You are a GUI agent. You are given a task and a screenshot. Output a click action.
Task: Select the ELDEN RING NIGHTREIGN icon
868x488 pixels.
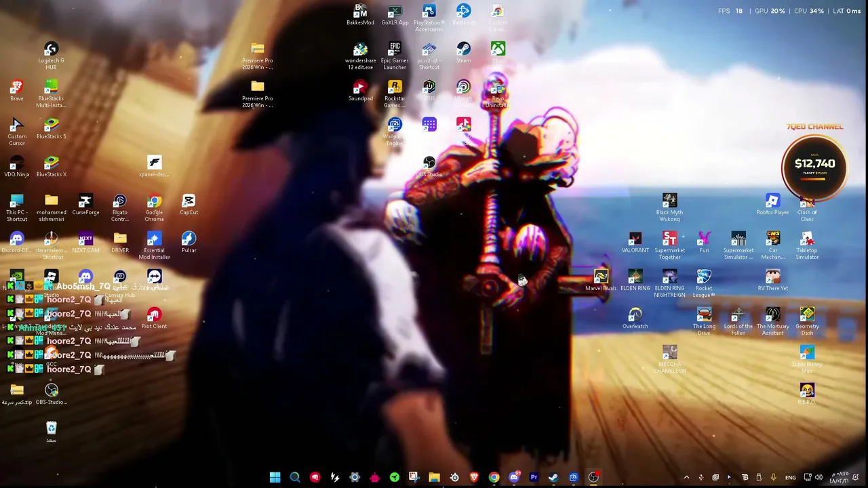[669, 284]
